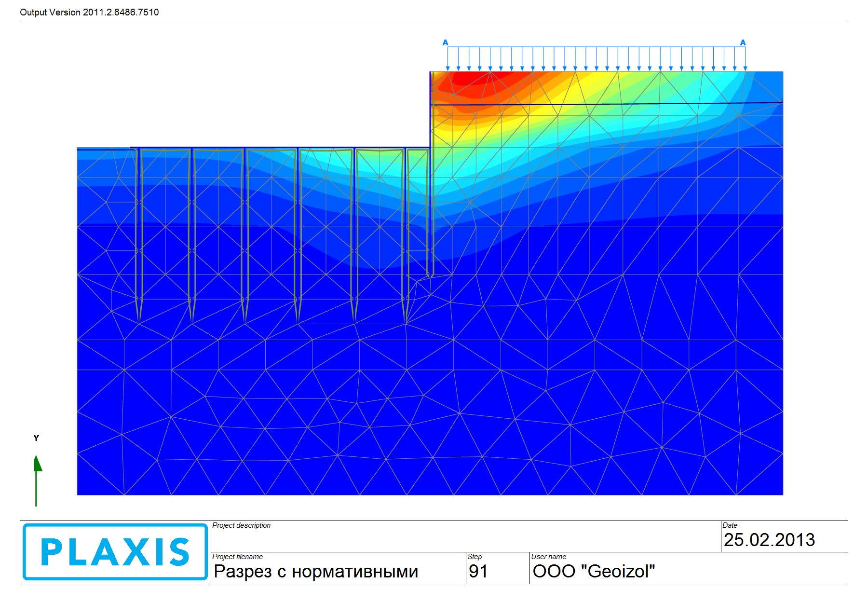Click the vertical retaining wall
This screenshot has height=603, width=868.
pyautogui.click(x=431, y=174)
